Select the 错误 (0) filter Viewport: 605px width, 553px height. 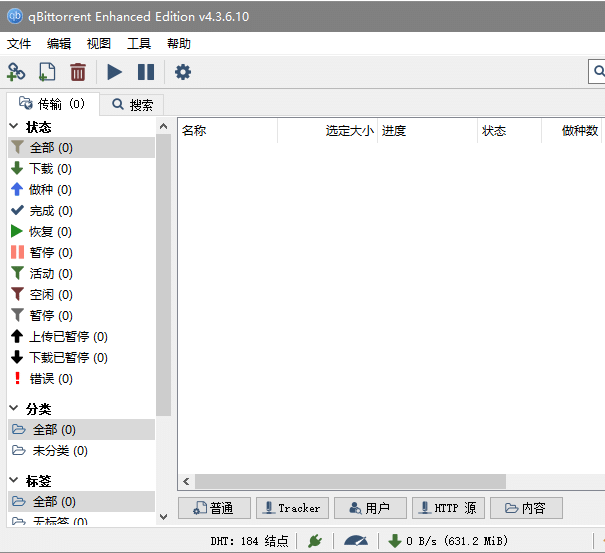[81, 379]
